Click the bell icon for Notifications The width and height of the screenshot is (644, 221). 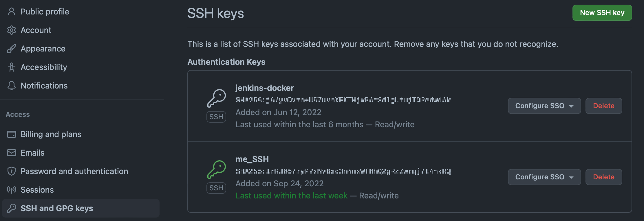[x=12, y=86]
